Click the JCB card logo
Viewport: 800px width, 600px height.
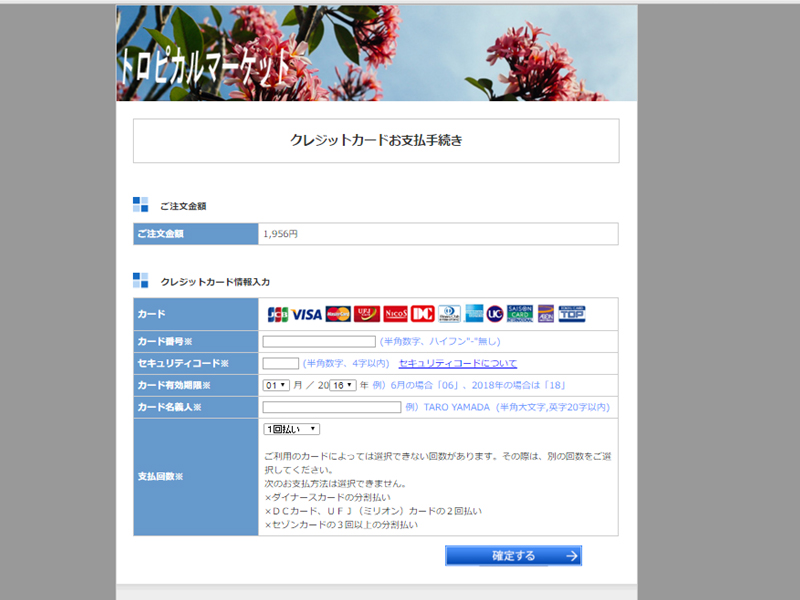click(278, 314)
